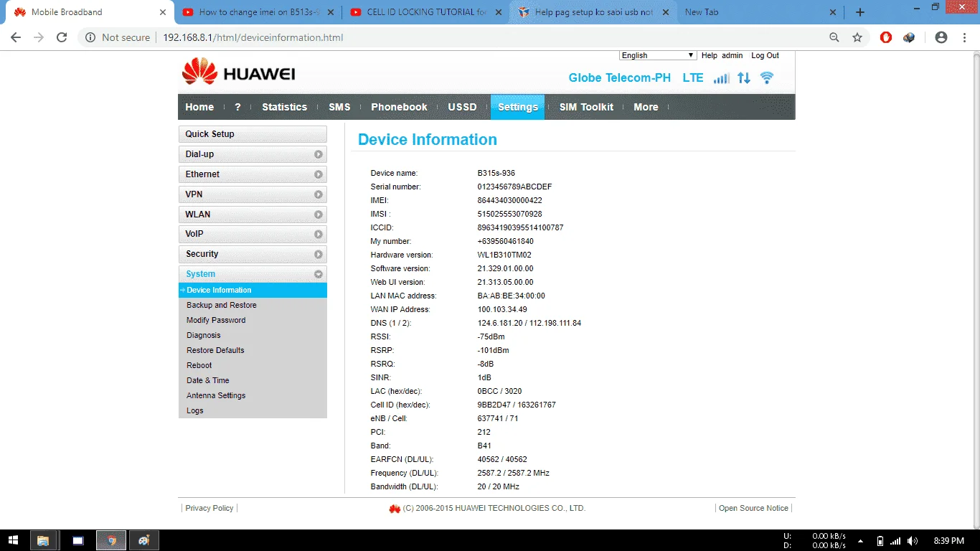Click the battery tray icon
Viewport: 980px width, 551px height.
click(880, 541)
